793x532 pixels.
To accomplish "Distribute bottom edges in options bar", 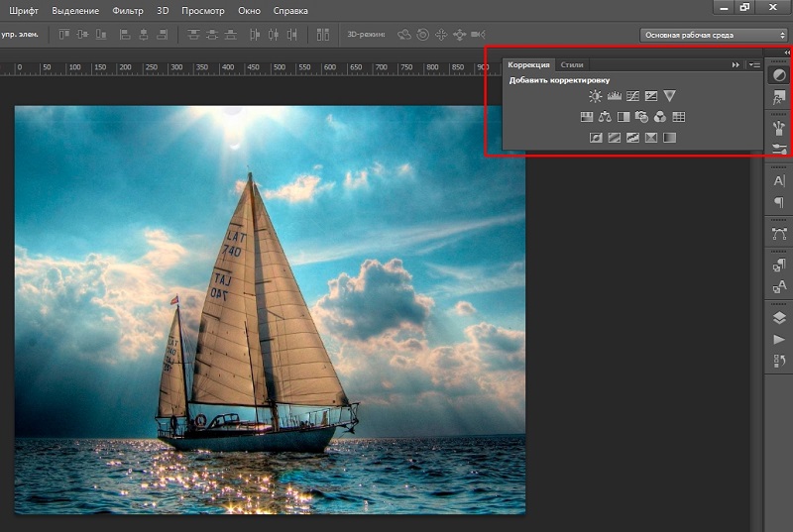I will [x=231, y=35].
